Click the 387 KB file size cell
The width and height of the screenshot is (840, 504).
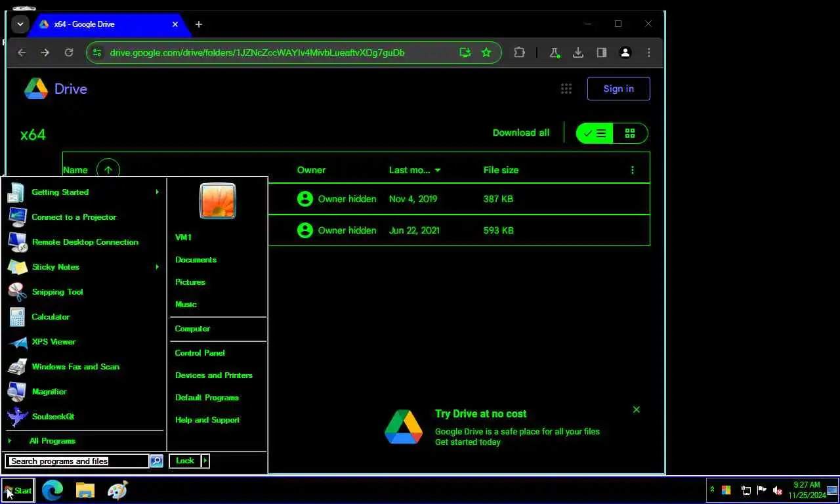498,199
